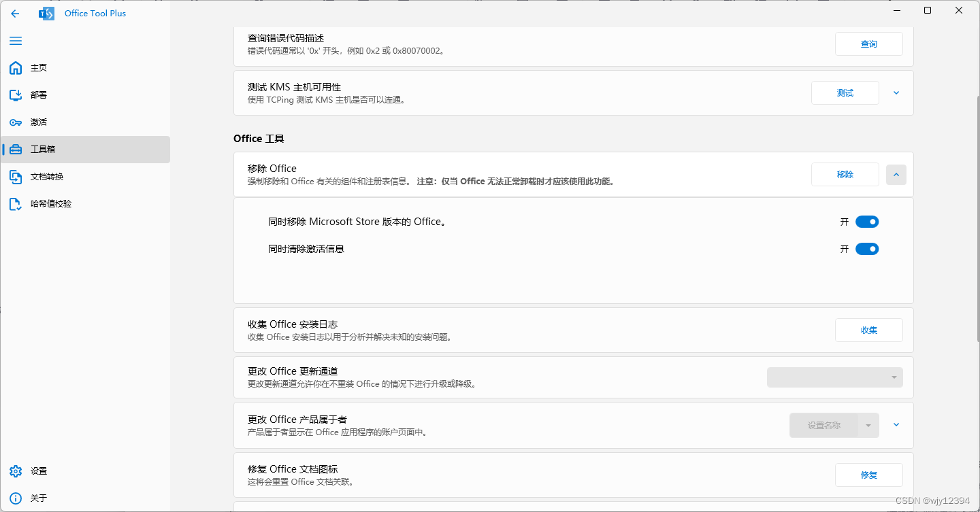Open 设置 from the sidebar
980x512 pixels.
pyautogui.click(x=85, y=471)
